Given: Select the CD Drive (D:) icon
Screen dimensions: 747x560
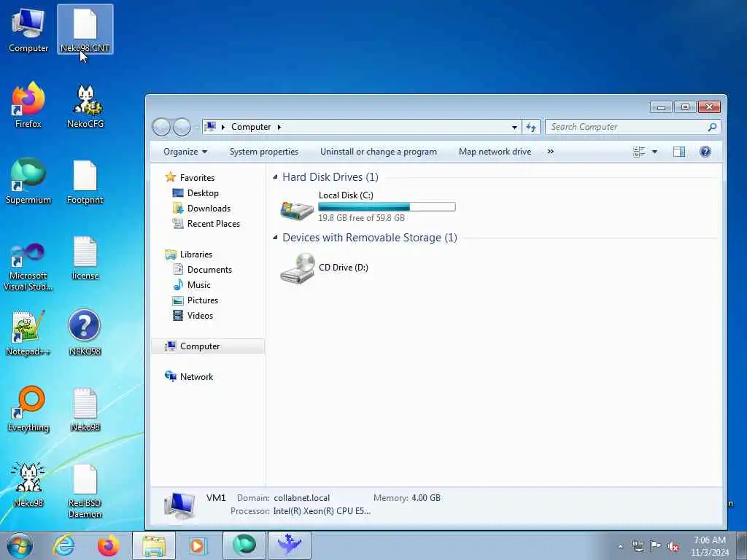Looking at the screenshot, I should click(x=298, y=268).
